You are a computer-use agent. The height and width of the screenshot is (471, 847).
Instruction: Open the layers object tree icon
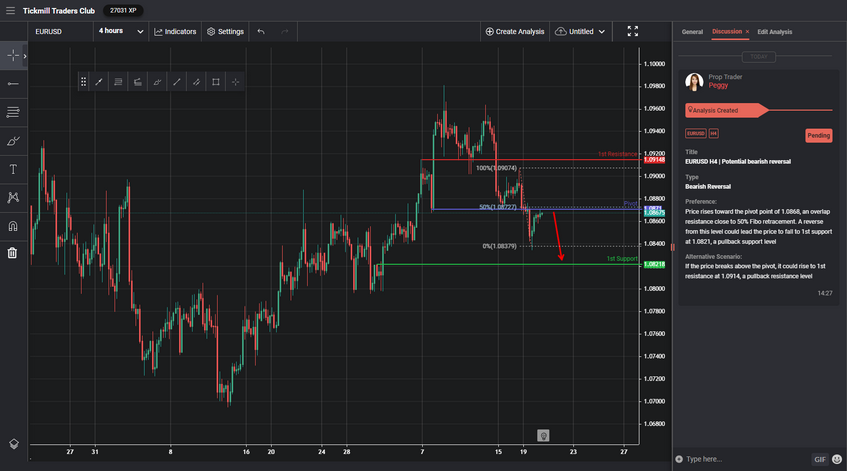[x=14, y=443]
